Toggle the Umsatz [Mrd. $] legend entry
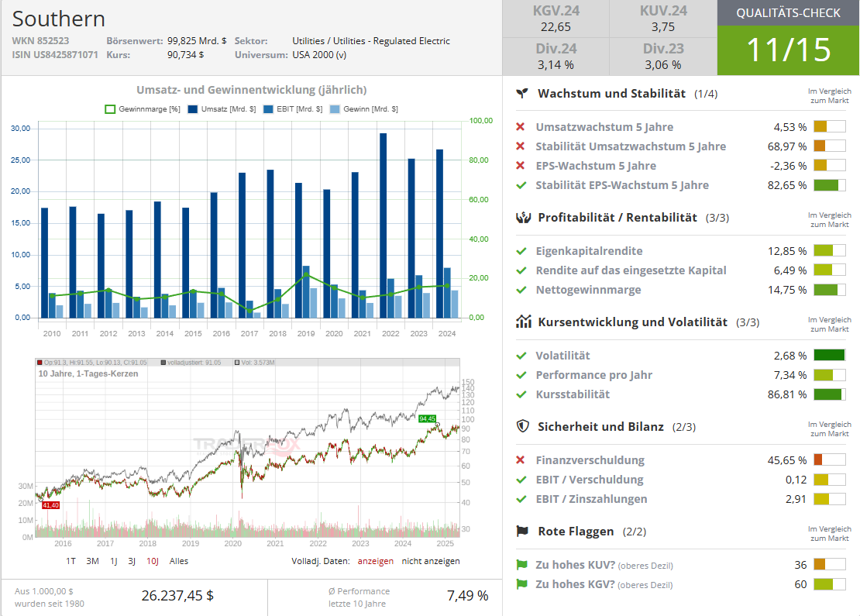Screen dimensions: 860x616 click(x=222, y=109)
